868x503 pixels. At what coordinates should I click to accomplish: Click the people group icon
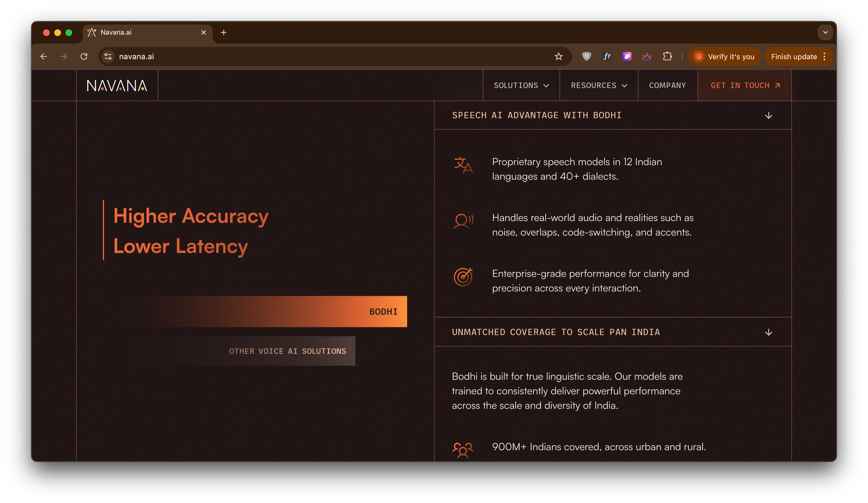463,450
